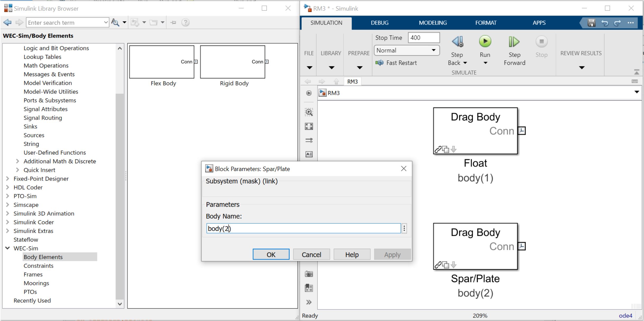Switch to the FORMAT tab
The width and height of the screenshot is (644, 321).
pos(486,23)
